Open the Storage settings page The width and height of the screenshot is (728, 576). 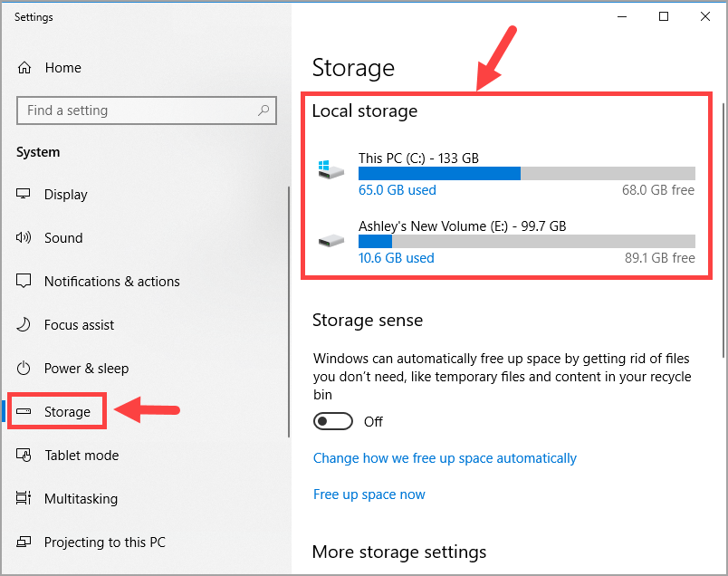(x=67, y=412)
